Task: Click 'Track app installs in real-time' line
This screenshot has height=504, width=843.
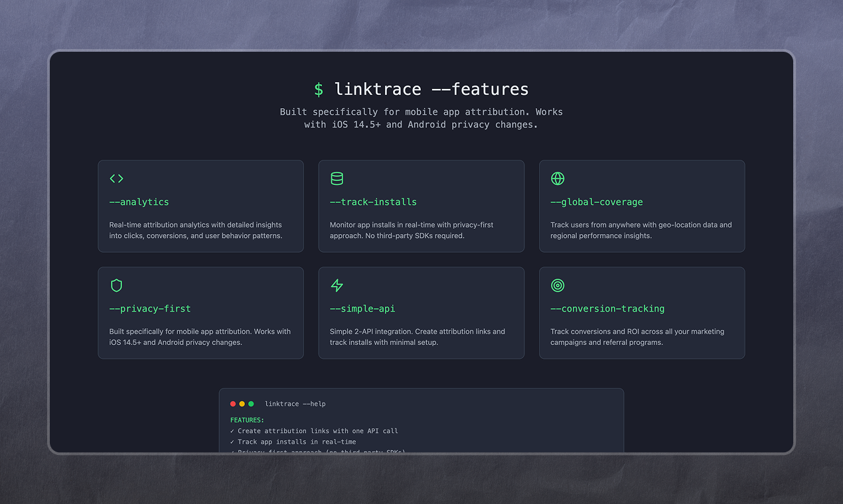Action: click(x=293, y=442)
